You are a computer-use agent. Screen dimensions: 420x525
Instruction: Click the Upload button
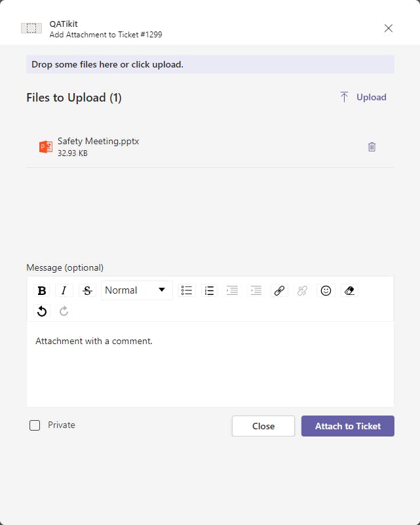[x=363, y=97]
